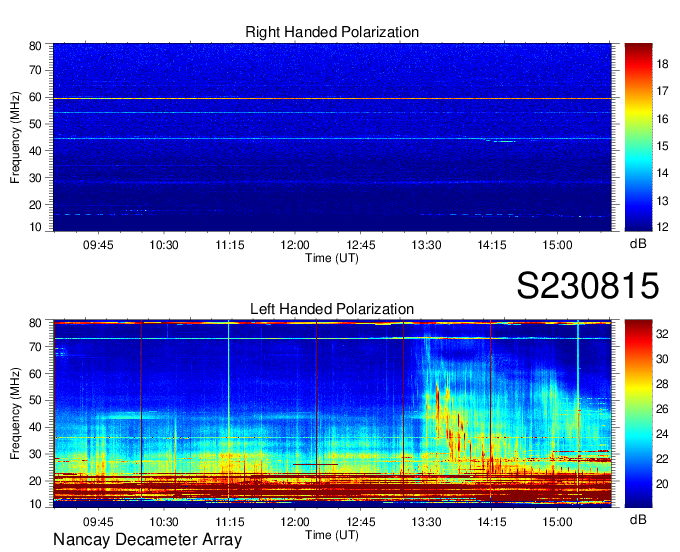This screenshot has width=680, height=552.
Task: Click the left-handed plot's color scale bar
Action: (638, 414)
